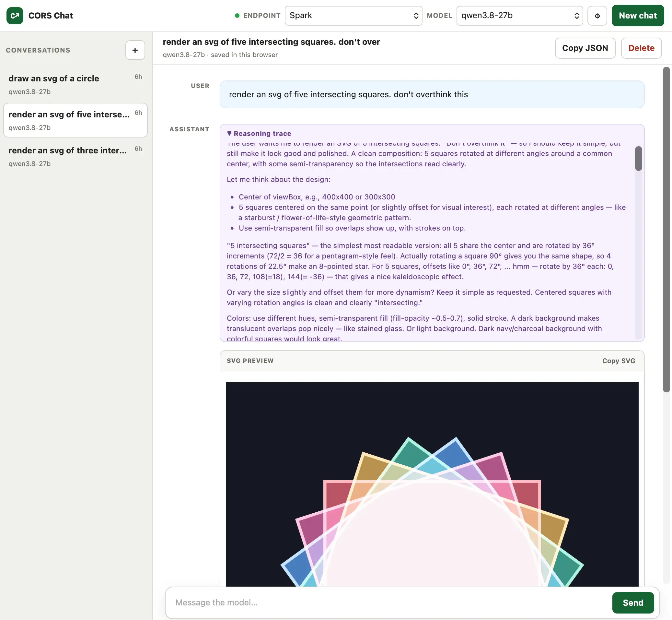Open the Endpoint dropdown showing Spark
Viewport: 672px width, 620px height.
pos(353,16)
